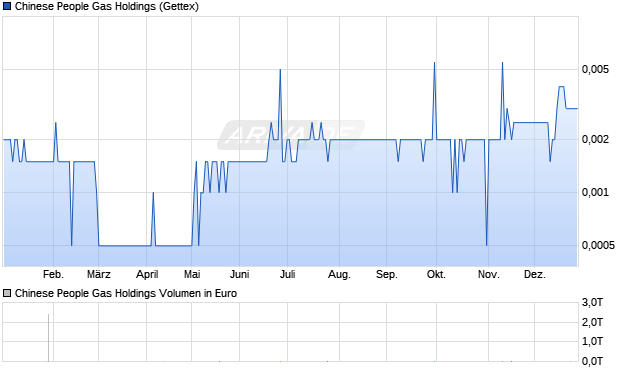
Task: Click the 'Juni' month label
Action: pyautogui.click(x=240, y=274)
